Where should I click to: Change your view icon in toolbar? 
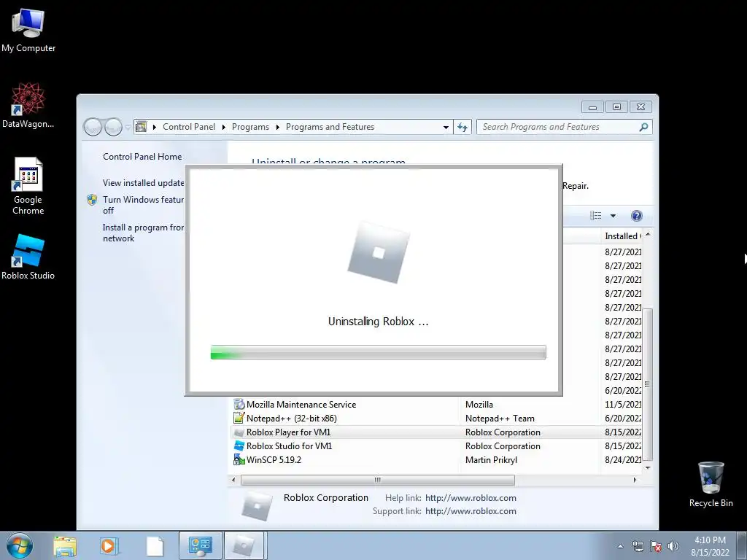[x=595, y=216]
